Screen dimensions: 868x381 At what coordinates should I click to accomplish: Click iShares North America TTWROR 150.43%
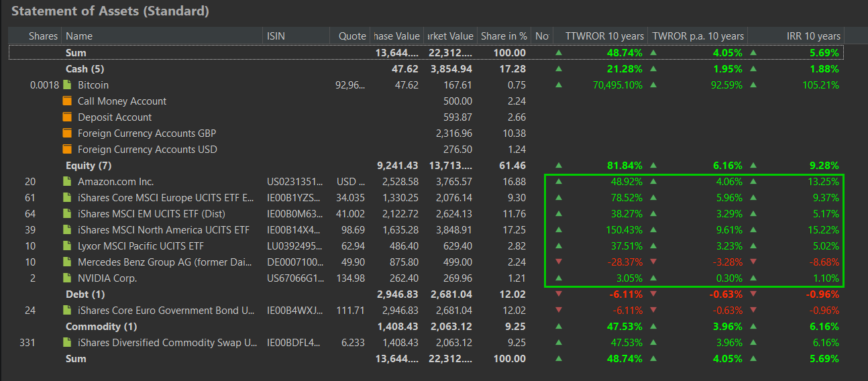click(624, 230)
